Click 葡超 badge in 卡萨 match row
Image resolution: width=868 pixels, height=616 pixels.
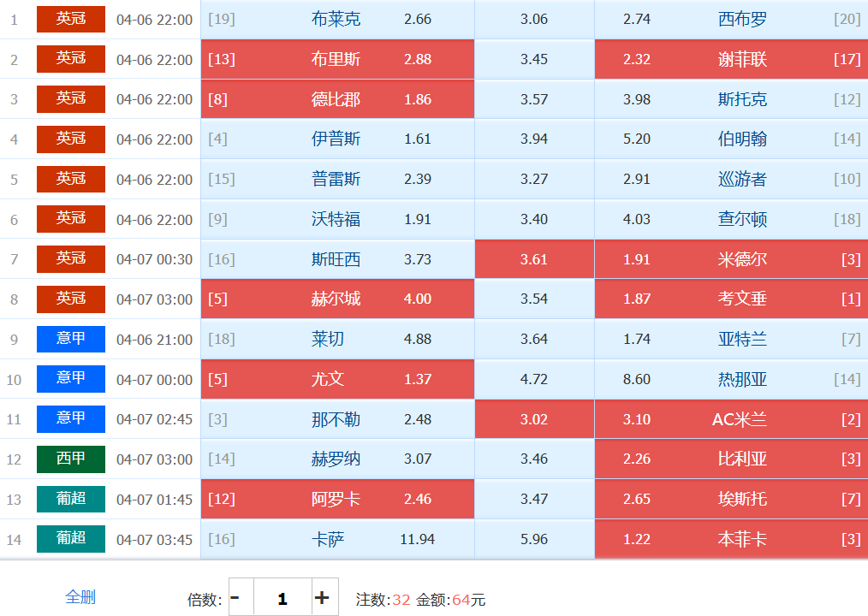tap(71, 539)
